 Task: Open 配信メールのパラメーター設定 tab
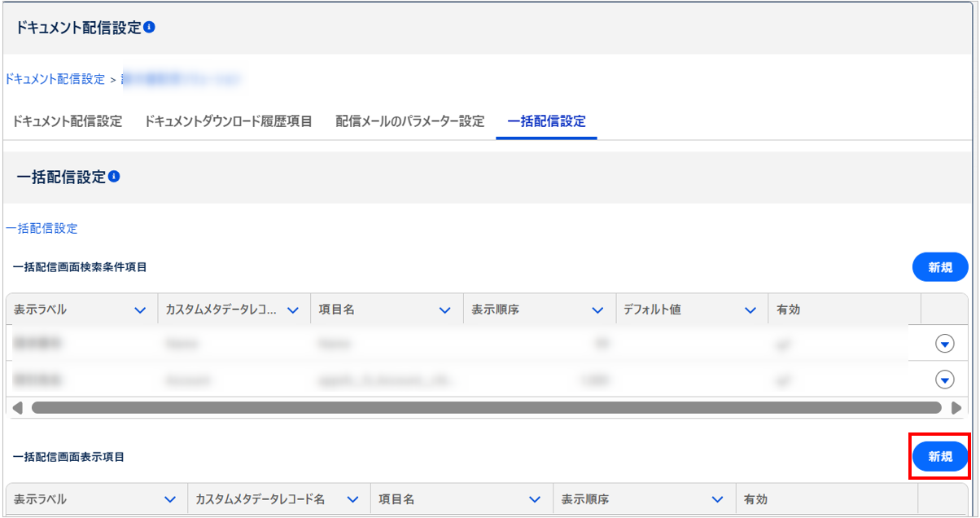click(409, 121)
